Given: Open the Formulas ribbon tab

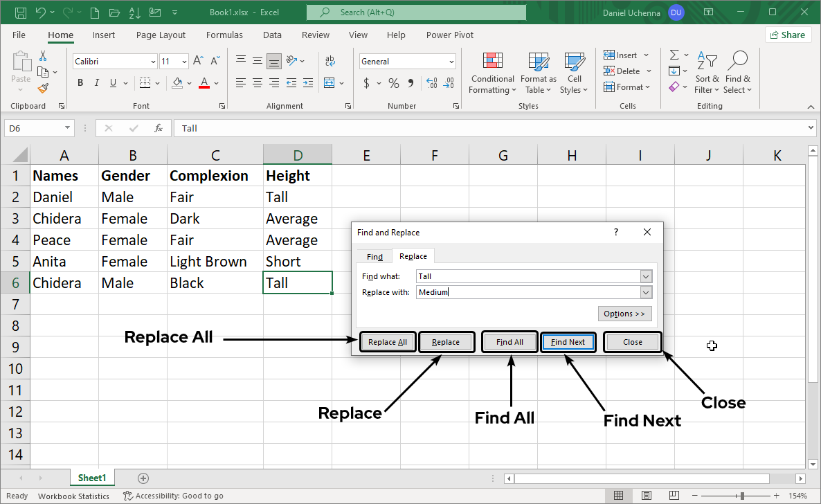Looking at the screenshot, I should pyautogui.click(x=224, y=35).
